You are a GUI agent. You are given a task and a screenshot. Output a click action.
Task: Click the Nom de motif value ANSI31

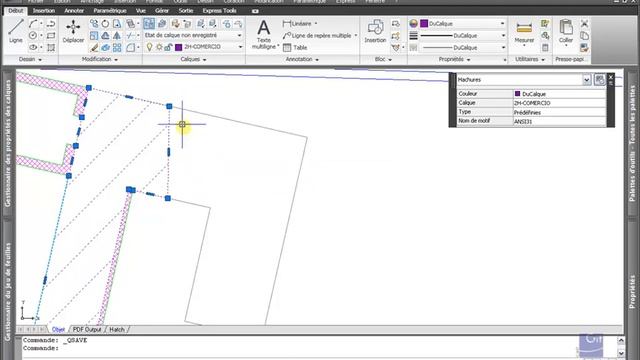(x=559, y=121)
